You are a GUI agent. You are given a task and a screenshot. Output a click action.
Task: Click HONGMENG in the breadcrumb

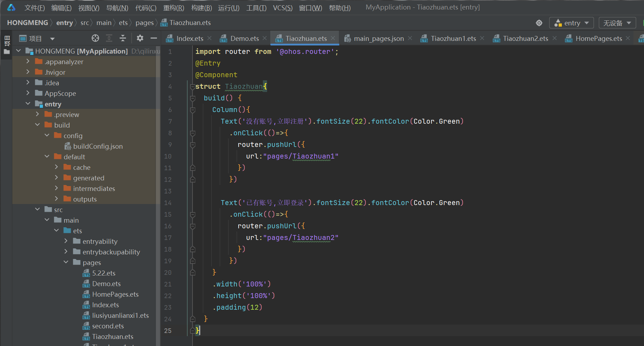pyautogui.click(x=27, y=23)
